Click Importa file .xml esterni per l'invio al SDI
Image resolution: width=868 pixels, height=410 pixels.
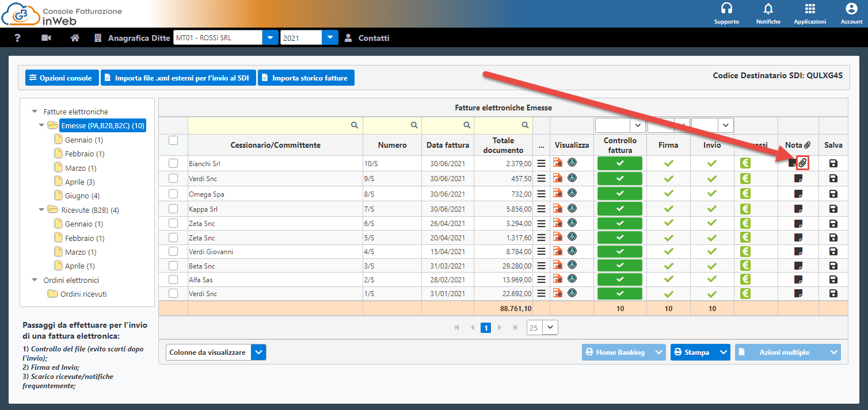178,78
